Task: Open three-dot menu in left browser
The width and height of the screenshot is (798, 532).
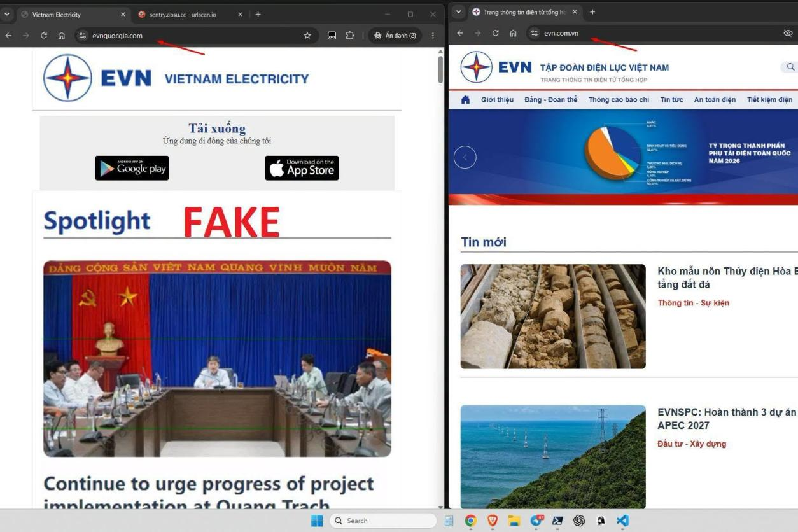Action: click(433, 36)
